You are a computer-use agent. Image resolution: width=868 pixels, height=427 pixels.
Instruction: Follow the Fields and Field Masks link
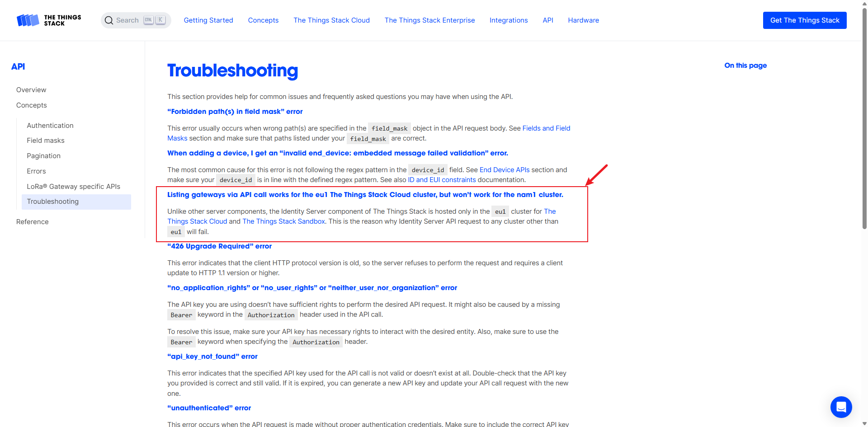pyautogui.click(x=546, y=128)
